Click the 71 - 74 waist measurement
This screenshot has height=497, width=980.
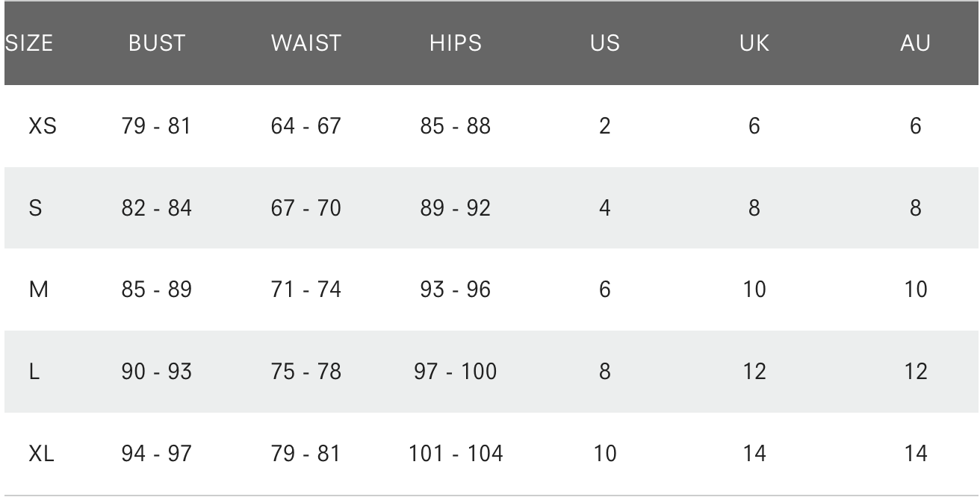point(306,290)
